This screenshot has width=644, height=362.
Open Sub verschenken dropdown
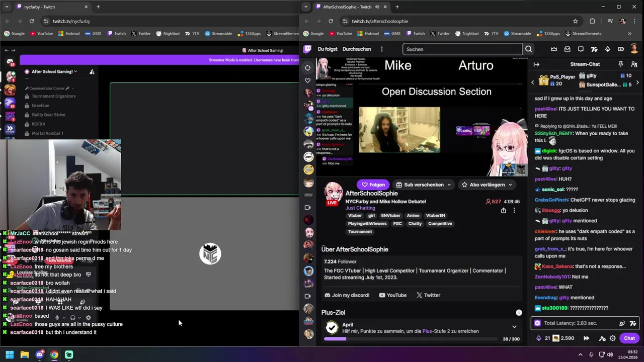click(x=424, y=185)
